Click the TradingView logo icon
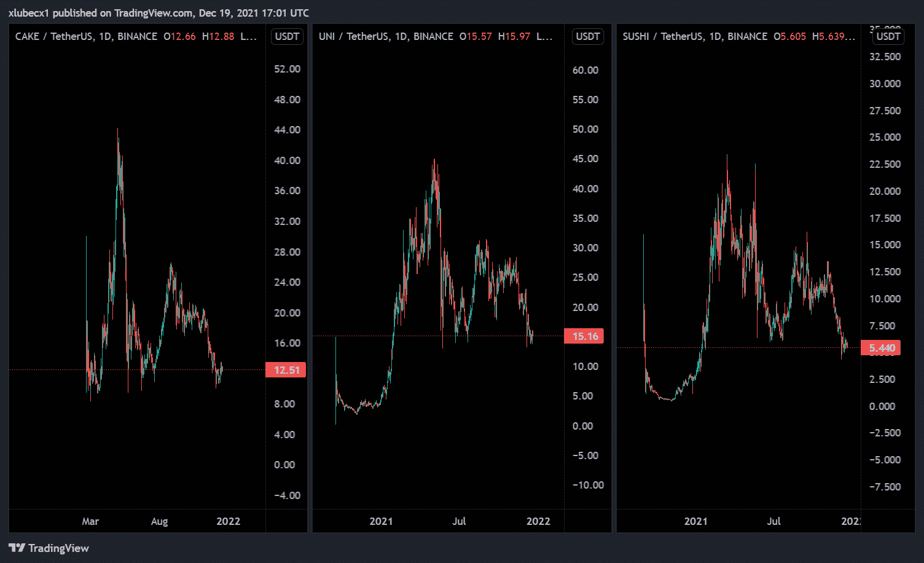The height and width of the screenshot is (563, 924). point(17,548)
